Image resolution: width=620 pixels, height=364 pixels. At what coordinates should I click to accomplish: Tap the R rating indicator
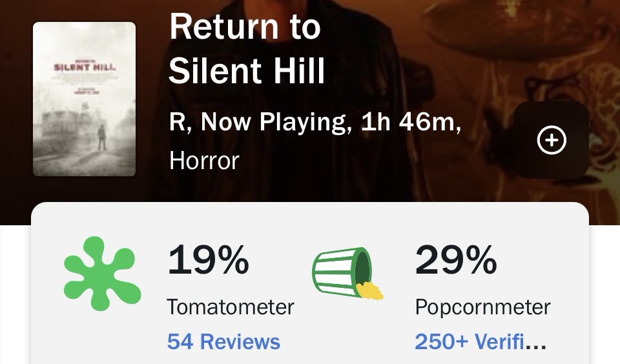178,121
